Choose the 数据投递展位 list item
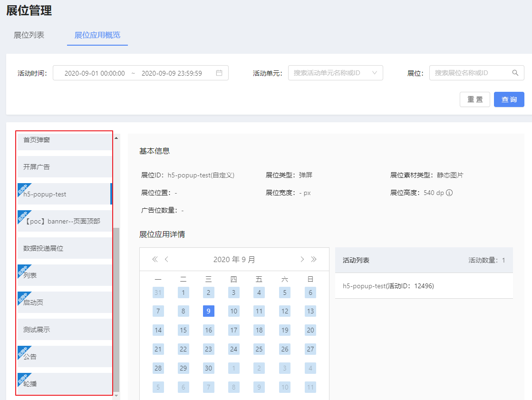 65,248
